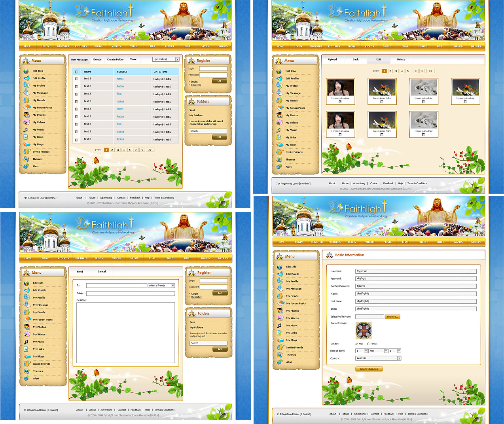Check the box for the message from tessa
The height and width of the screenshot is (424, 504).
[x=76, y=140]
